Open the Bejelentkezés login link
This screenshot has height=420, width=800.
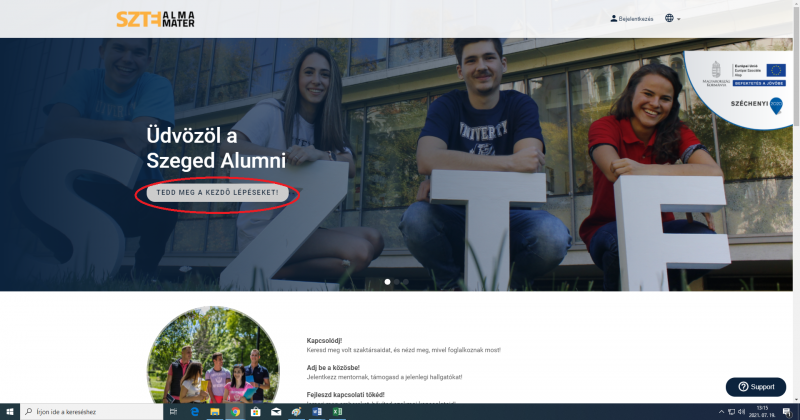point(632,19)
